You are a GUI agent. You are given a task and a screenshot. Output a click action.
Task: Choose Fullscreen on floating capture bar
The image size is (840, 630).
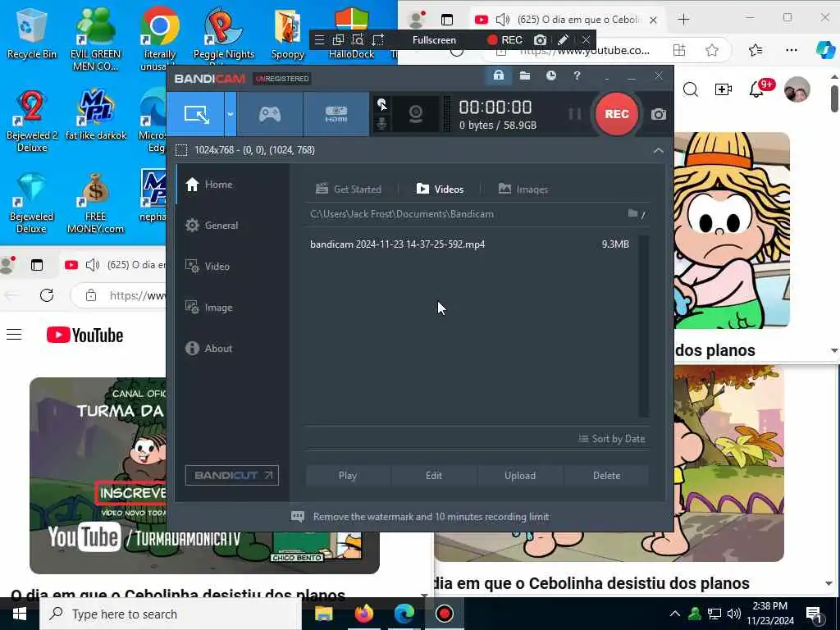434,40
